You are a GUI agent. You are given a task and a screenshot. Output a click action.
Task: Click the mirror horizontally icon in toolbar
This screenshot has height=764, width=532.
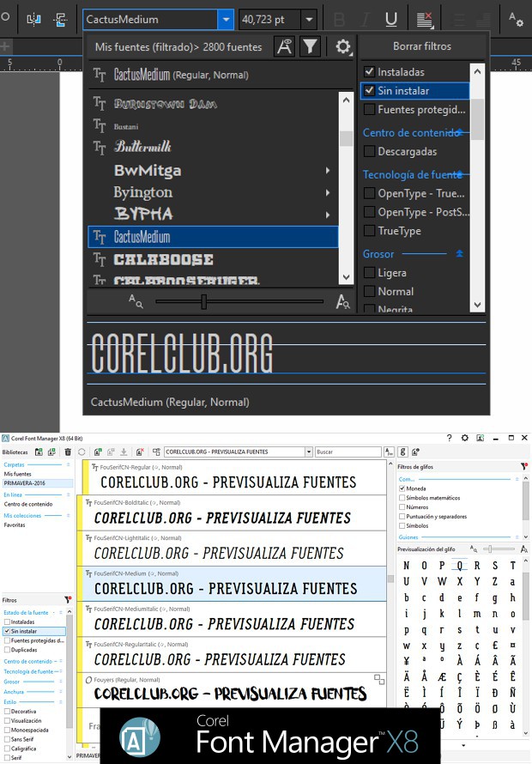[33, 20]
